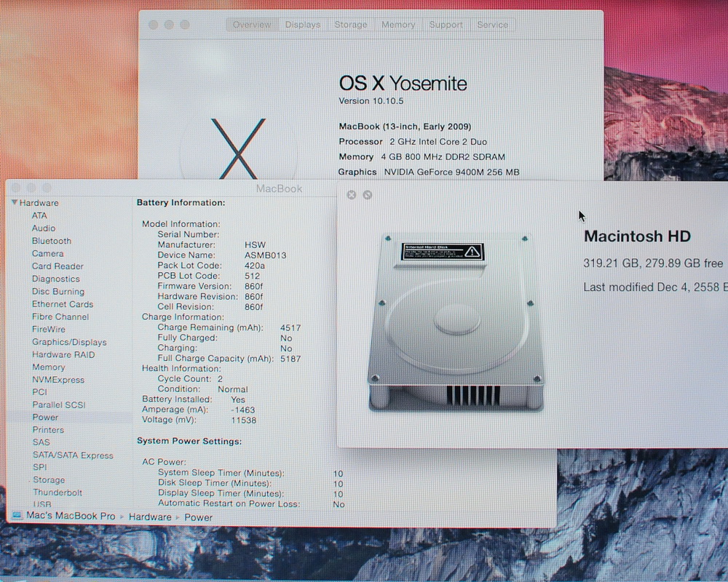The image size is (728, 582).
Task: Click the Graphics NVIDIA GeForce 9400M line
Action: click(x=429, y=172)
